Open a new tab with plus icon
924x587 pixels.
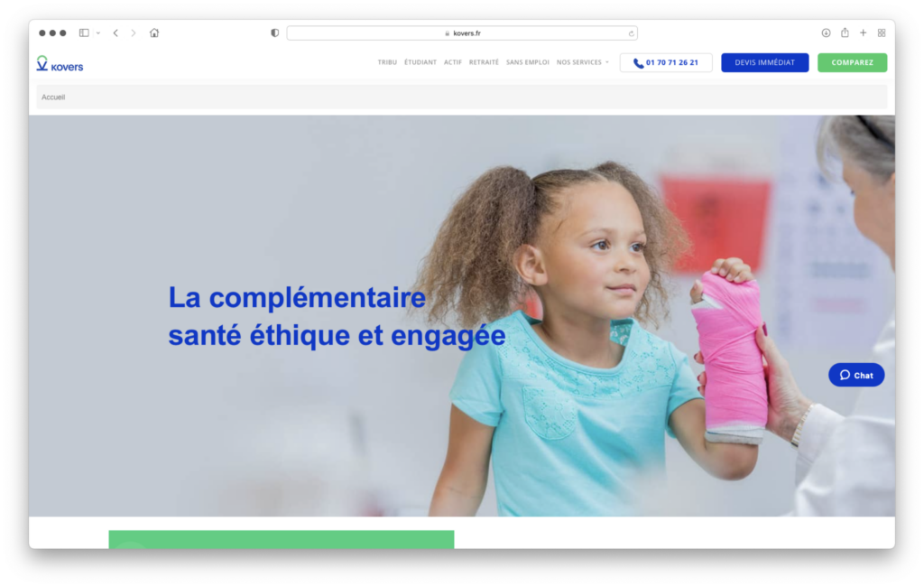coord(864,33)
